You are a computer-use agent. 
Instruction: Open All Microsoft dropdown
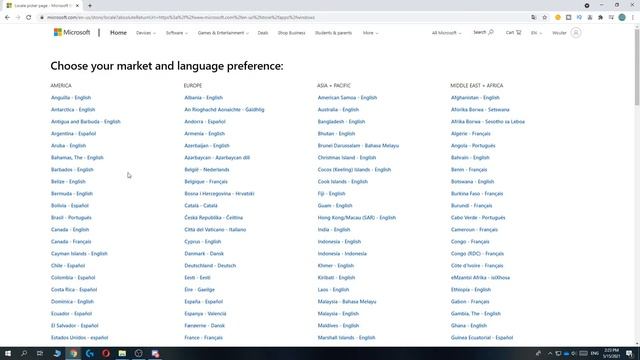447,33
